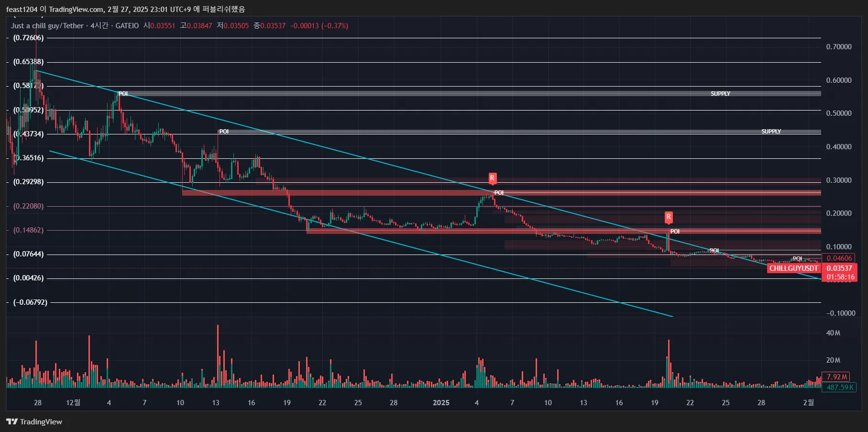
Task: Click the feast1204 TradingView.com publish header
Action: tap(125, 9)
